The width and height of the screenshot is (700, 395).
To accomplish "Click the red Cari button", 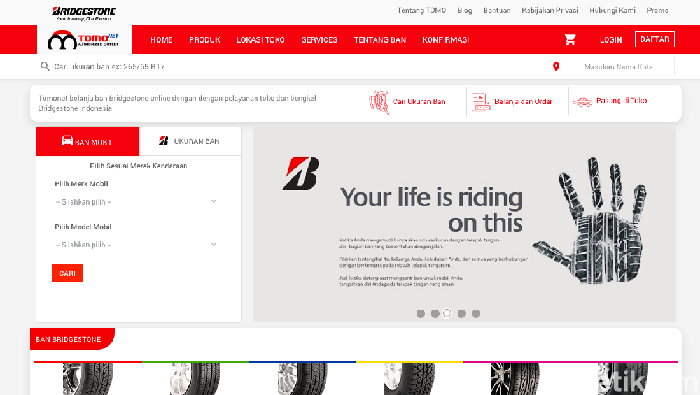I will 67,273.
